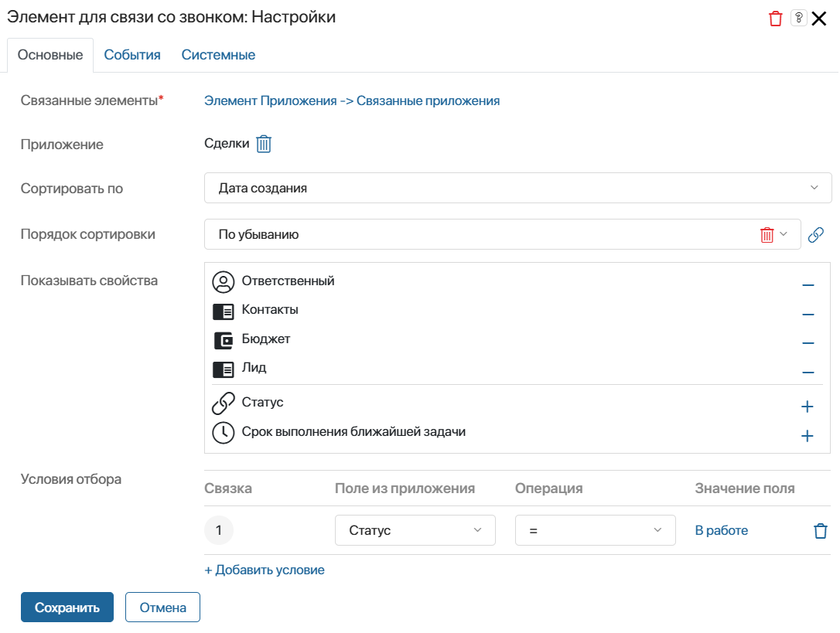Click the Бюджет wallet icon

[224, 340]
